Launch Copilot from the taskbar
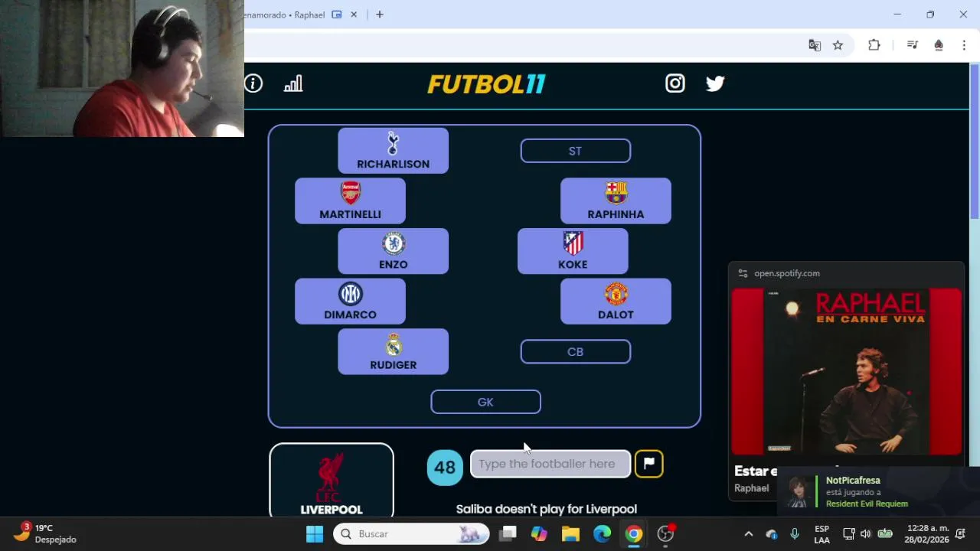 pyautogui.click(x=539, y=533)
